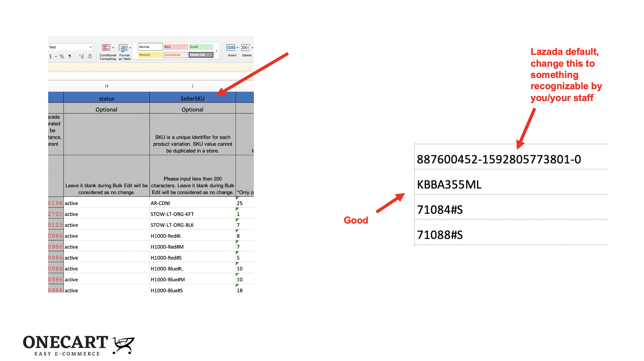The image size is (644, 361).
Task: Click the Insert cells icon
Action: [230, 48]
